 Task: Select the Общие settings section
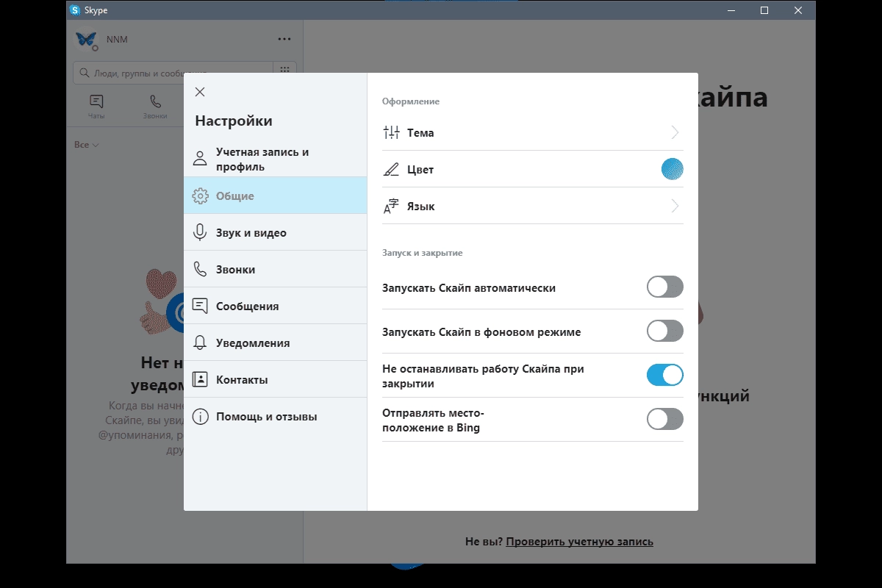click(x=275, y=196)
